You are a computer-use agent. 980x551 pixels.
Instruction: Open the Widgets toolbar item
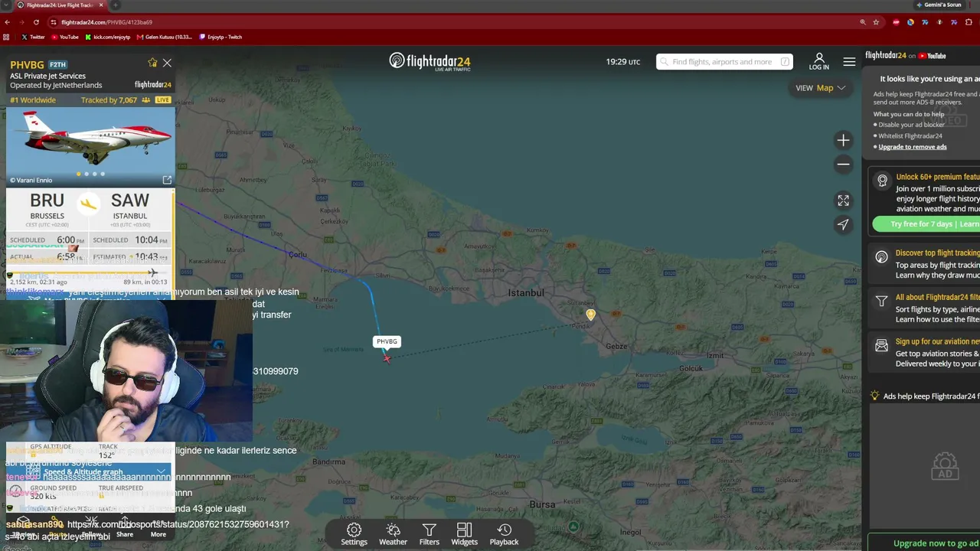[464, 534]
